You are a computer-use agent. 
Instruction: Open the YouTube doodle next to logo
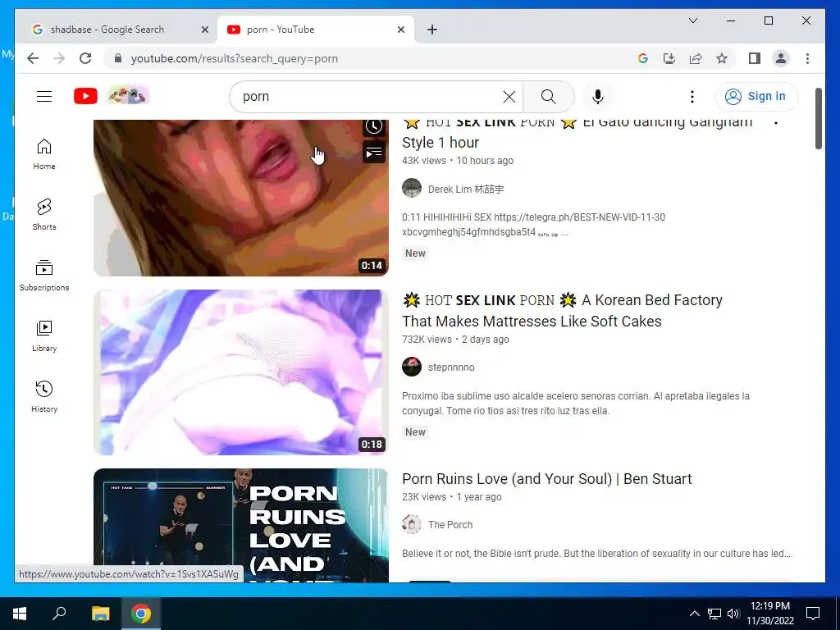[128, 96]
